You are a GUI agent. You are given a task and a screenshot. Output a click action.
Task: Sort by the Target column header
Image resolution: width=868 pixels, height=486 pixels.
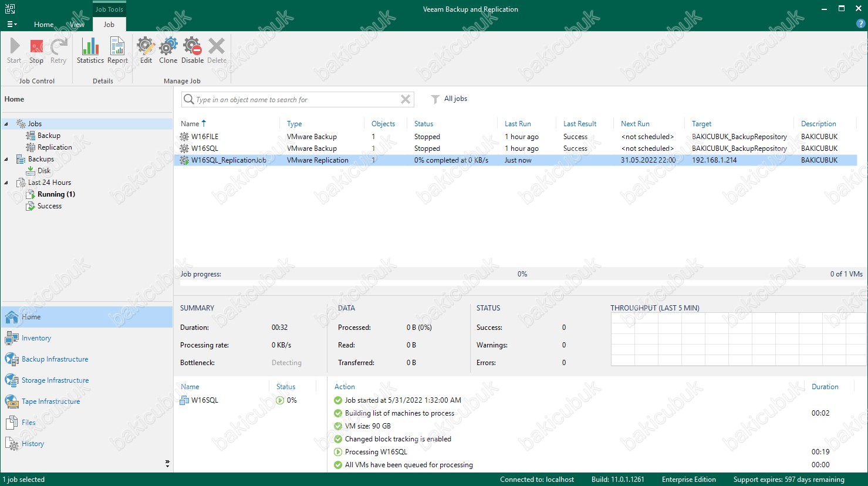(701, 124)
